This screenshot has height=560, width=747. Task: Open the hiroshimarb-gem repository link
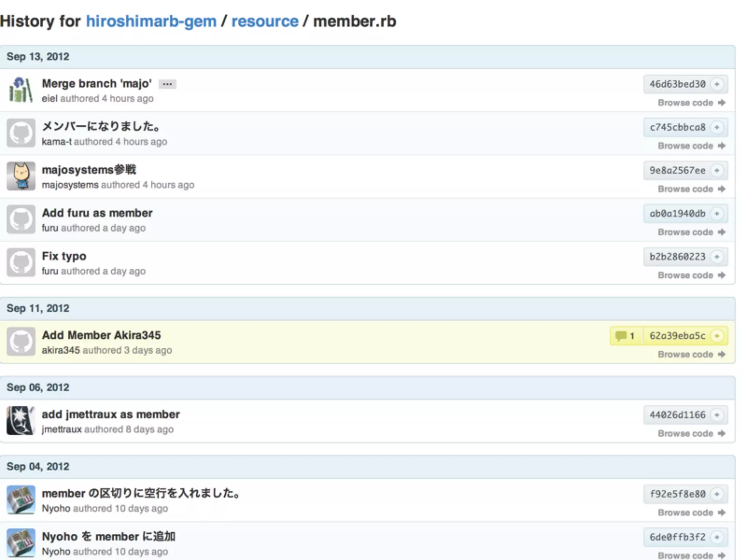[151, 21]
